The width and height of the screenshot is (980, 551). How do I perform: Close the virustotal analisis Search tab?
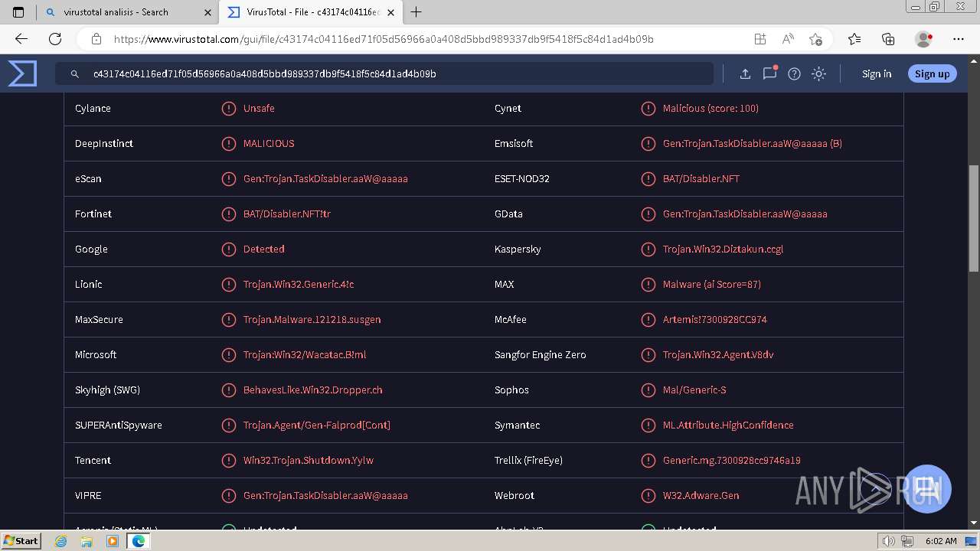coord(208,12)
